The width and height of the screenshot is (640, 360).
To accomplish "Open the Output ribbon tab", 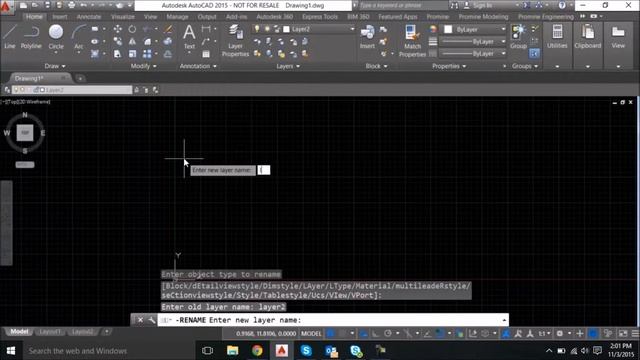I will coord(207,17).
